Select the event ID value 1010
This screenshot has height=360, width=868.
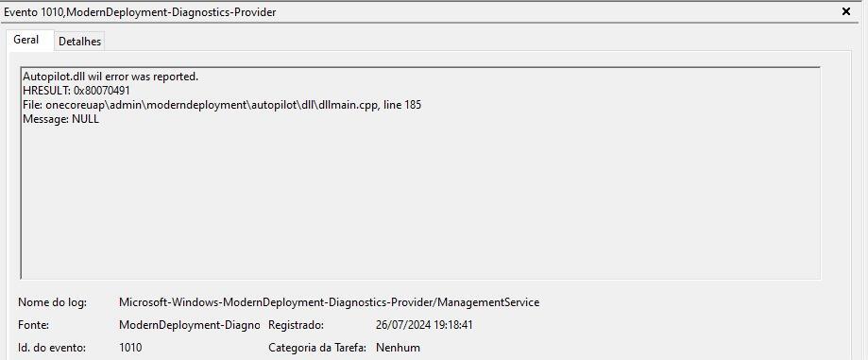(x=130, y=348)
